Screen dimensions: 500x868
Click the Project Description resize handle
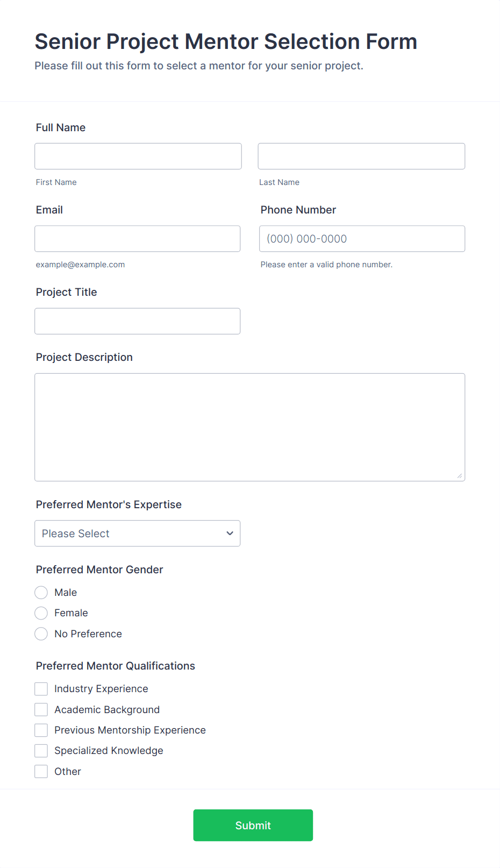tap(461, 476)
